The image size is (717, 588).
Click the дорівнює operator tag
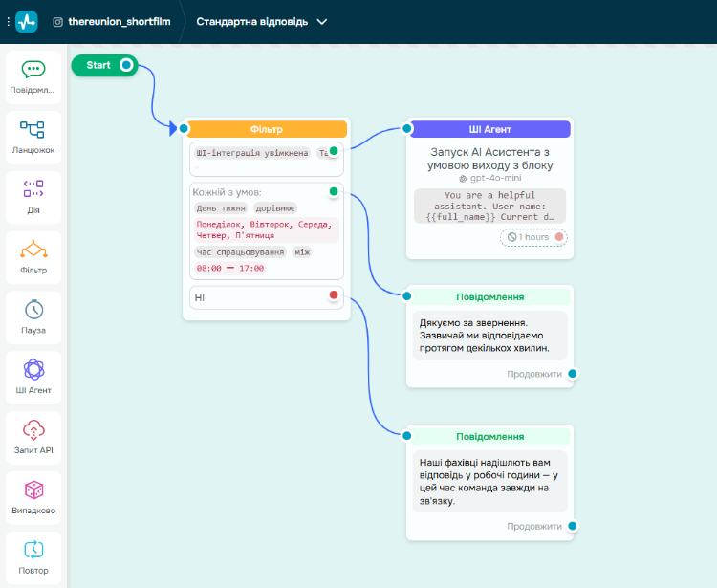click(275, 208)
